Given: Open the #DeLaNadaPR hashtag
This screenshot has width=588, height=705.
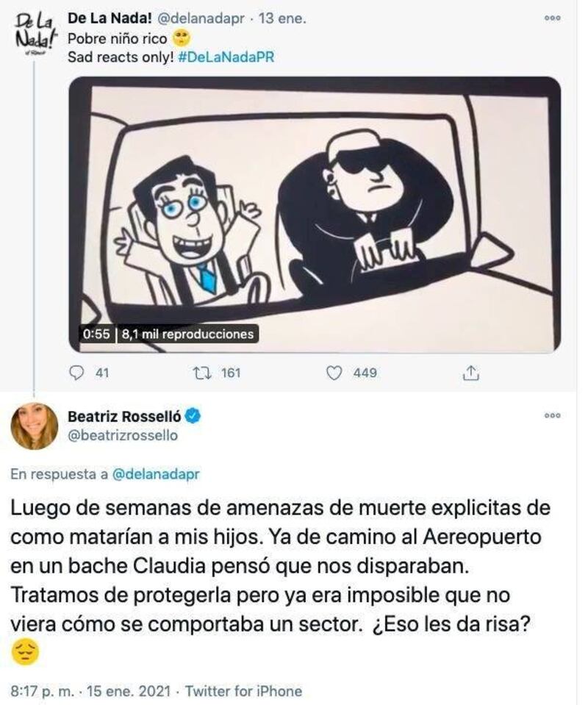Looking at the screenshot, I should tap(226, 57).
